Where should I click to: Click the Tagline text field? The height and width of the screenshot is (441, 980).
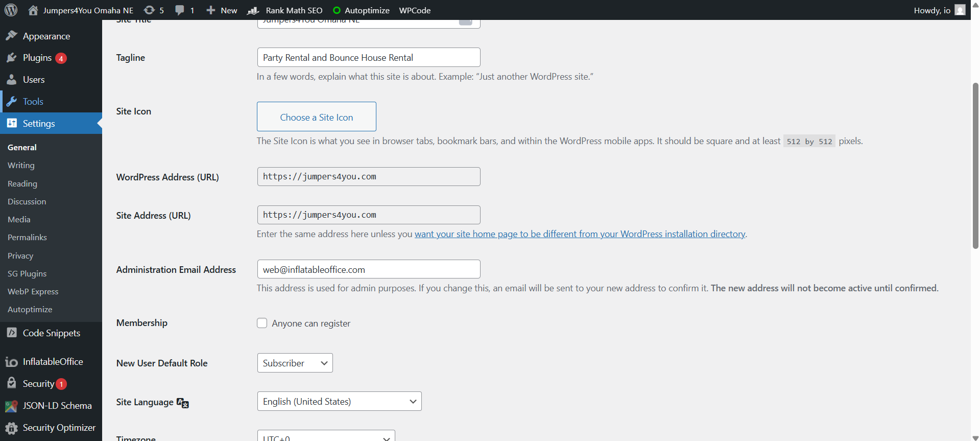368,57
